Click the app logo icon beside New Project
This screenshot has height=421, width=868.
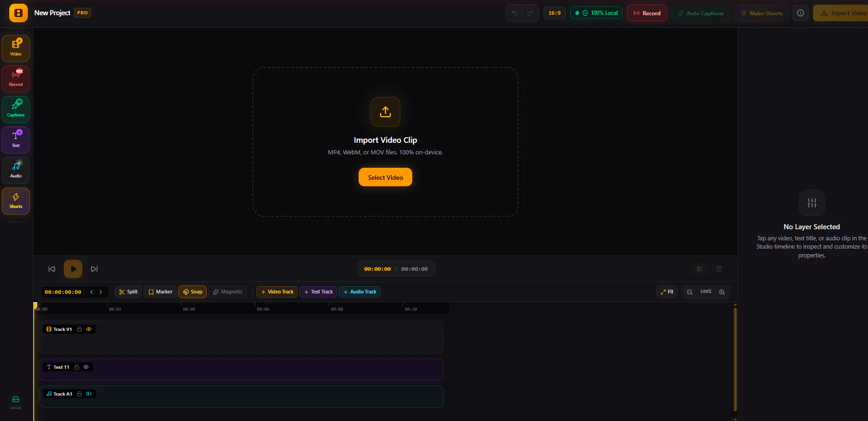pyautogui.click(x=18, y=13)
